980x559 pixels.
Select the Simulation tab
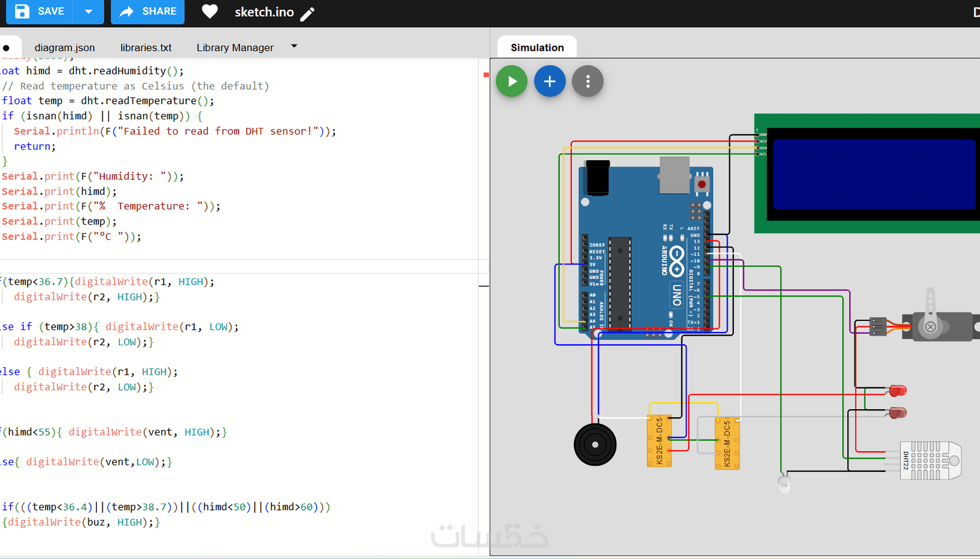pyautogui.click(x=537, y=47)
